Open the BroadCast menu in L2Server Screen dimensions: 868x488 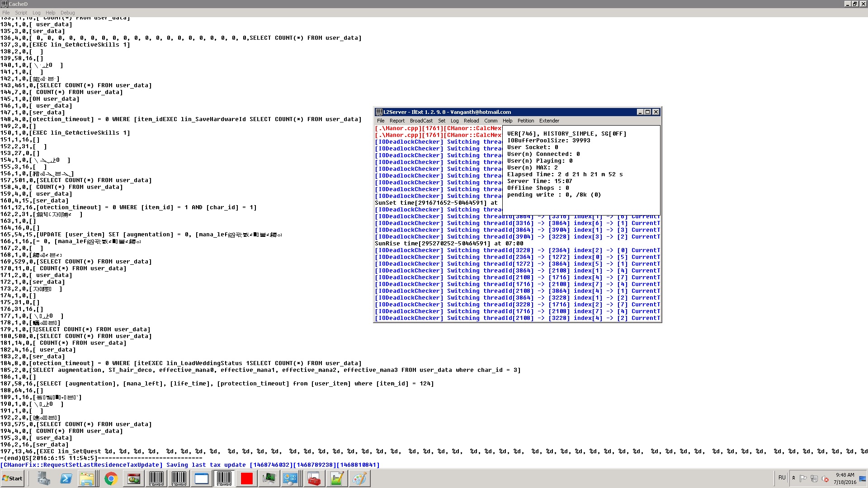(421, 121)
